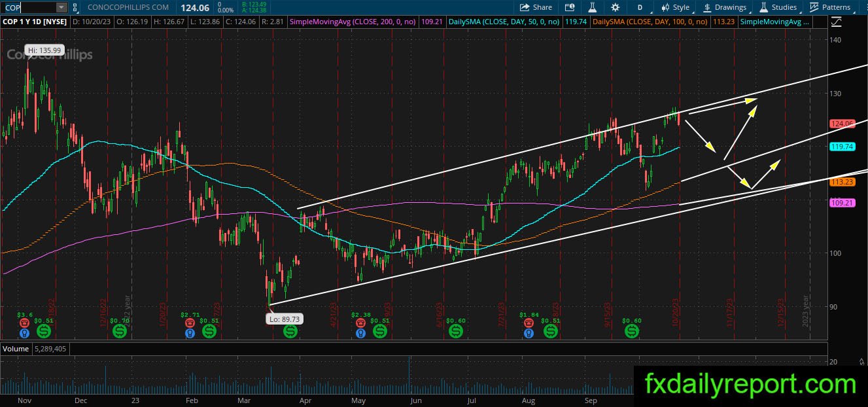
Task: Click the $2.71 earnings phone icon
Action: (190, 322)
